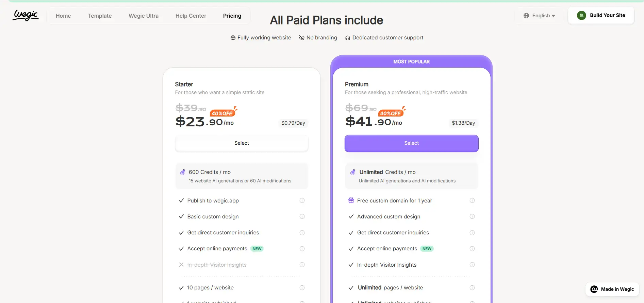644x303 pixels.
Task: Select the Premium plan
Action: [411, 143]
